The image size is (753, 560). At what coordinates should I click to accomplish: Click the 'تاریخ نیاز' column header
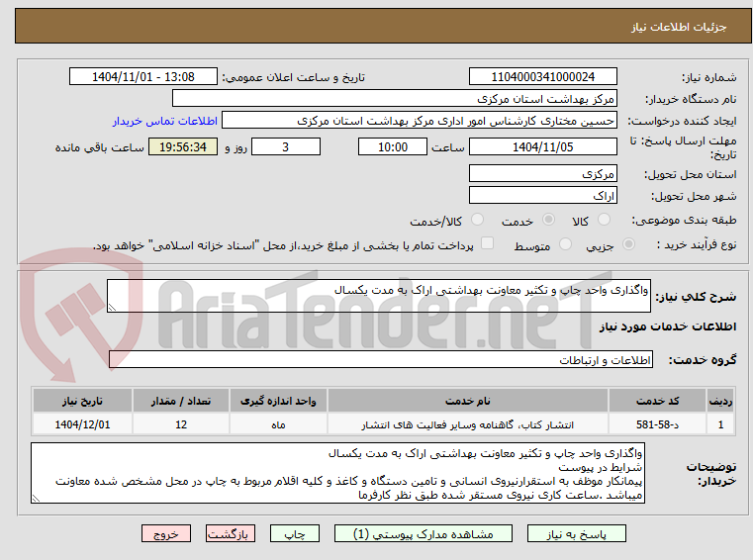coord(82,401)
